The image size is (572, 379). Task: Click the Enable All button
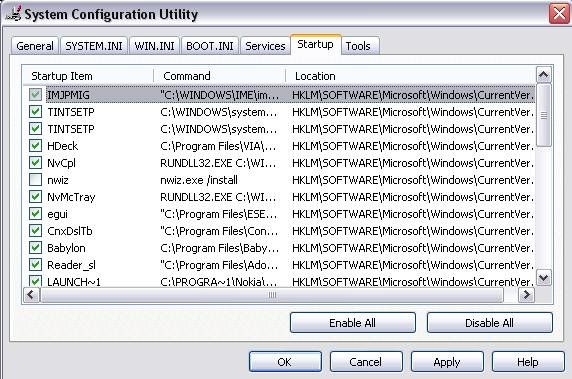pyautogui.click(x=352, y=323)
